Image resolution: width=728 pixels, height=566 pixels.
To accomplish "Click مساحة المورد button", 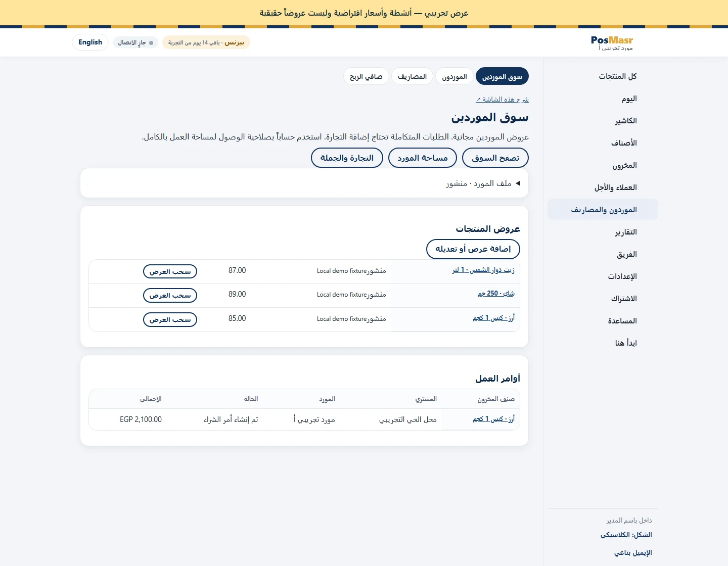I will coord(423,158).
